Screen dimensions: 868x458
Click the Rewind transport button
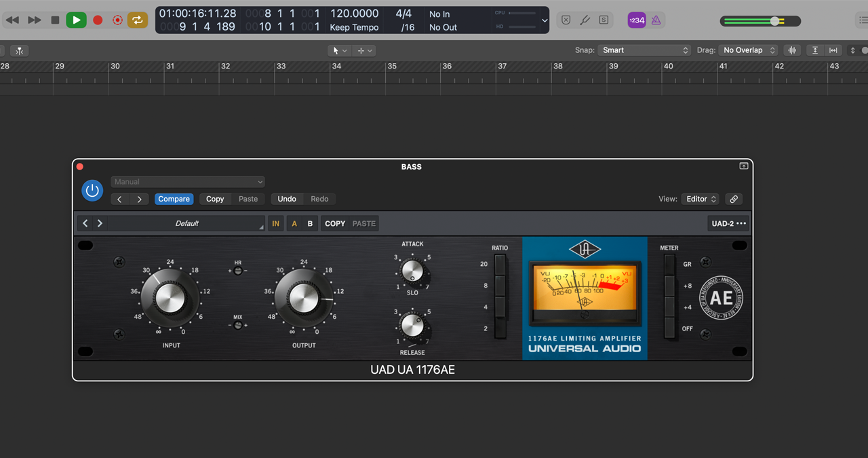coord(12,20)
